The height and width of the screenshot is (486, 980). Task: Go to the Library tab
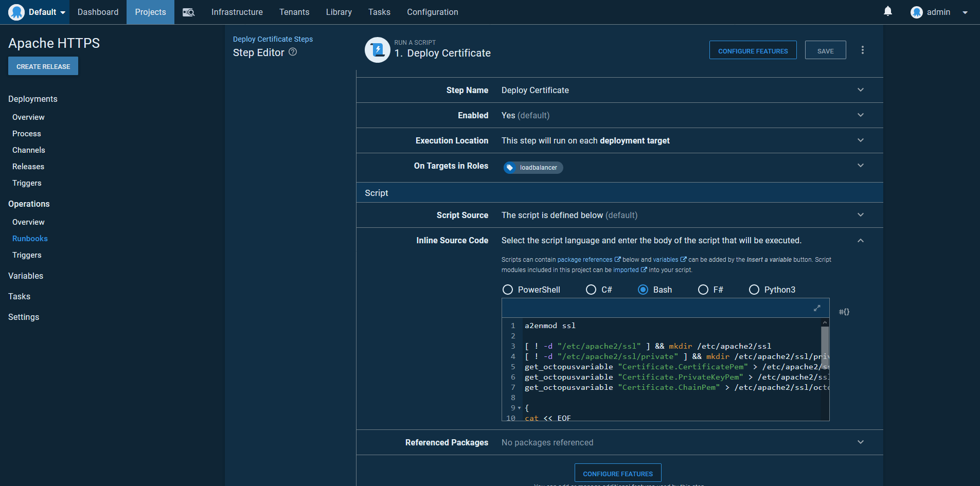point(338,12)
